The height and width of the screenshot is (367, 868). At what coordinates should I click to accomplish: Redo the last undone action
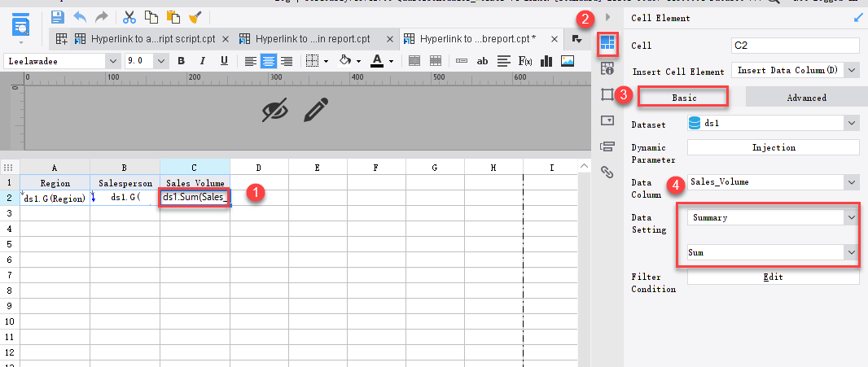(101, 17)
